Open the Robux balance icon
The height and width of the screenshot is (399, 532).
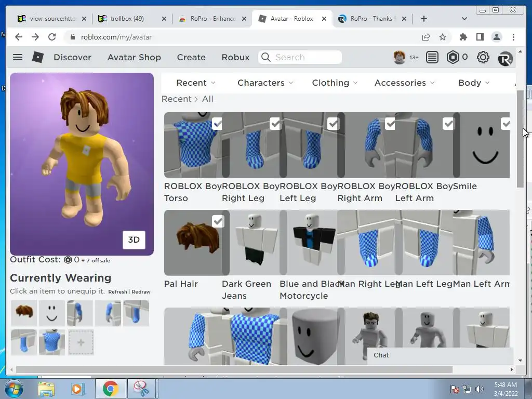[453, 57]
